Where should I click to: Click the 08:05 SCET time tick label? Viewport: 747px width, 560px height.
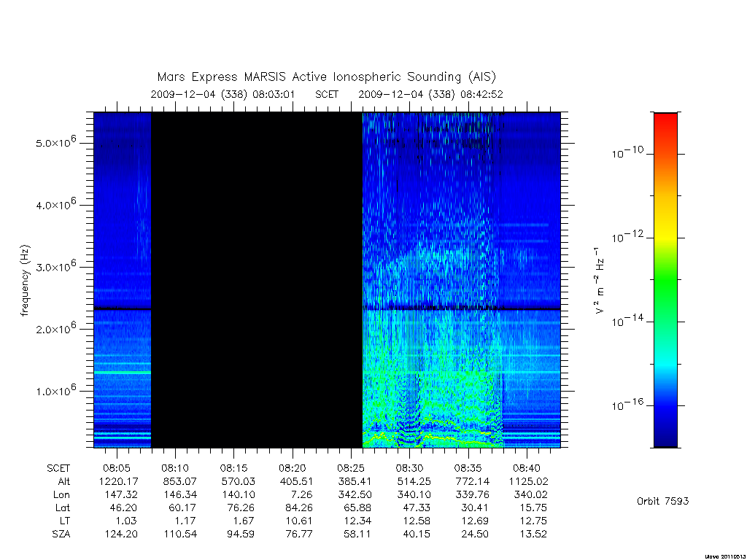pos(117,468)
